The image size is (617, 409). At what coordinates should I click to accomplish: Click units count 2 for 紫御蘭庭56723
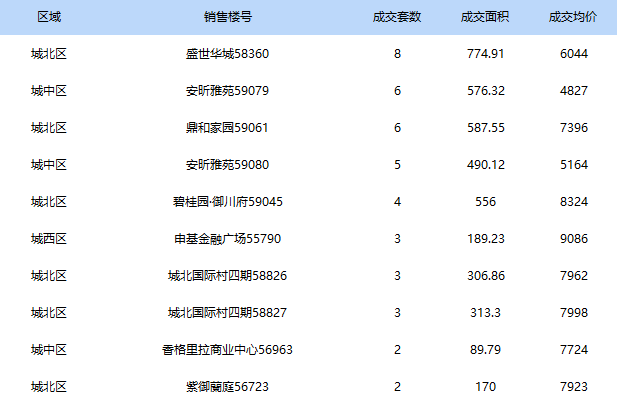tap(397, 387)
